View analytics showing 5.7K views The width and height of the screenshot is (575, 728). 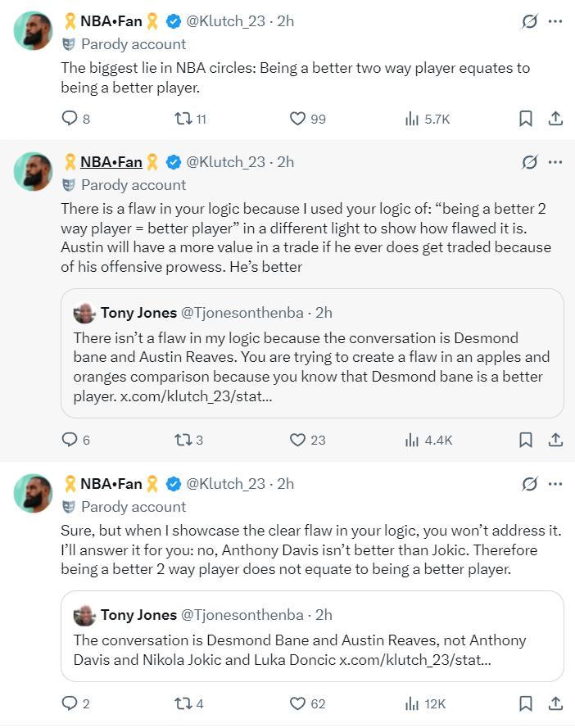(x=413, y=119)
